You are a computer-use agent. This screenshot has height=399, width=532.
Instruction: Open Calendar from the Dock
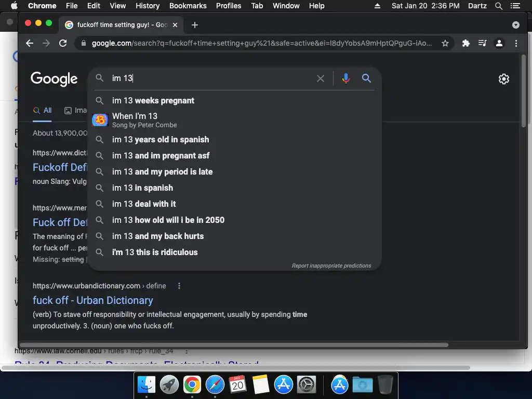(237, 385)
